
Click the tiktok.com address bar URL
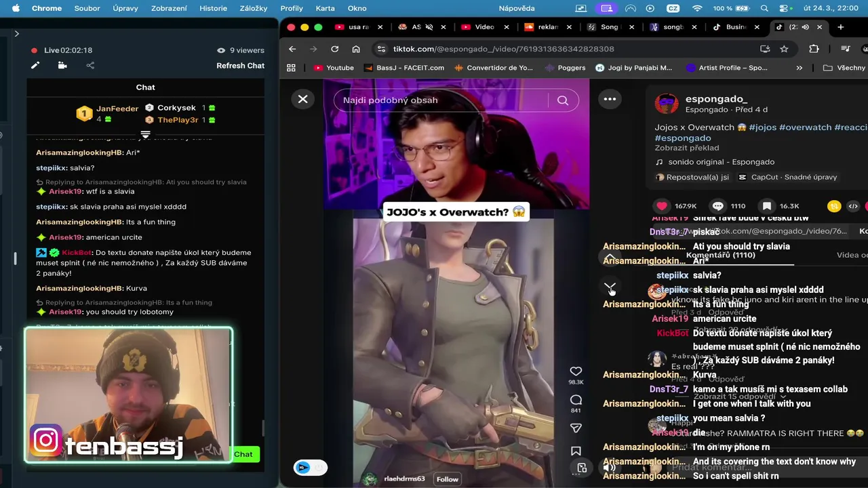point(503,49)
